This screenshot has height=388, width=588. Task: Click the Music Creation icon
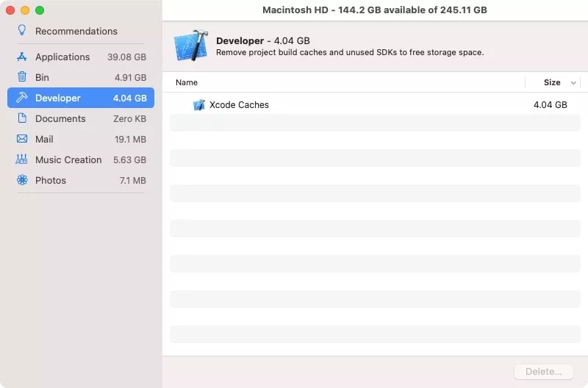22,159
